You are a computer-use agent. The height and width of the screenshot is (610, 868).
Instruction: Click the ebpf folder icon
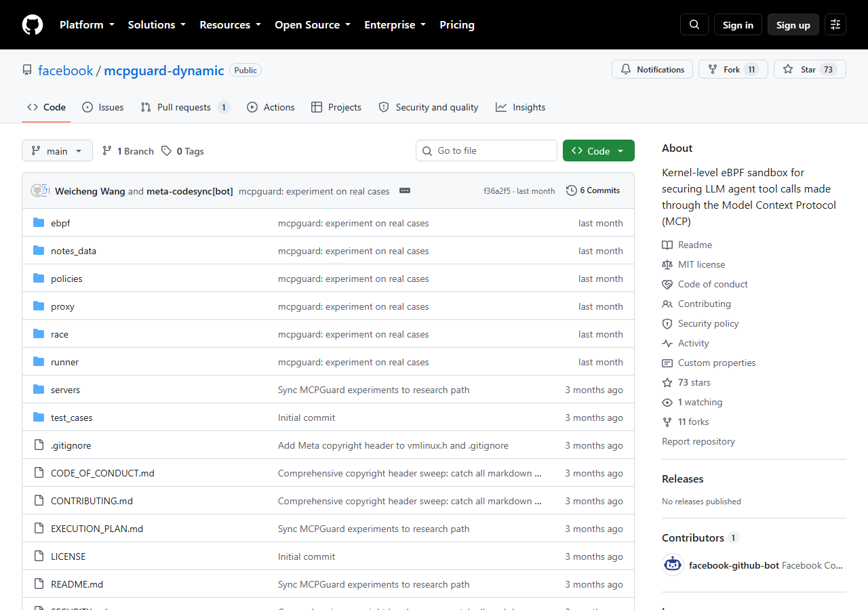coord(39,223)
